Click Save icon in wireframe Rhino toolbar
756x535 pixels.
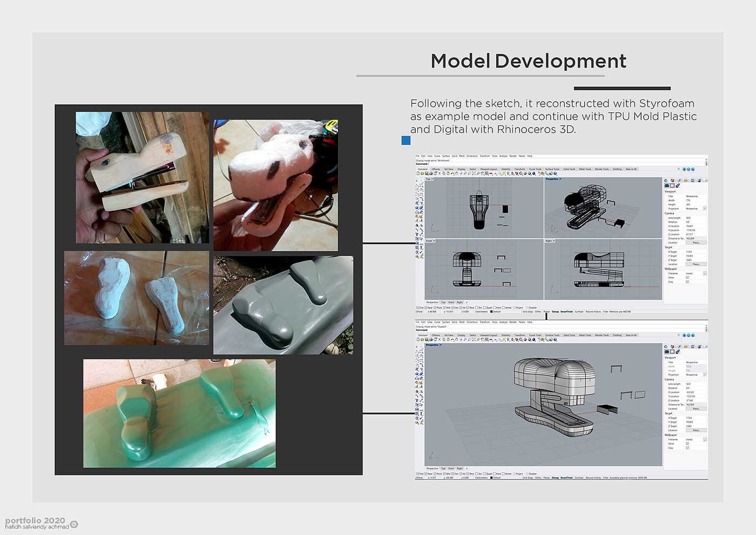pos(426,173)
